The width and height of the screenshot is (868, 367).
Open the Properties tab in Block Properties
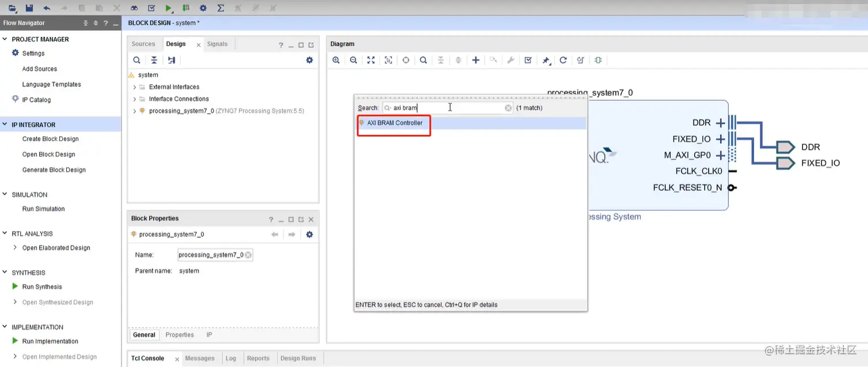click(180, 335)
